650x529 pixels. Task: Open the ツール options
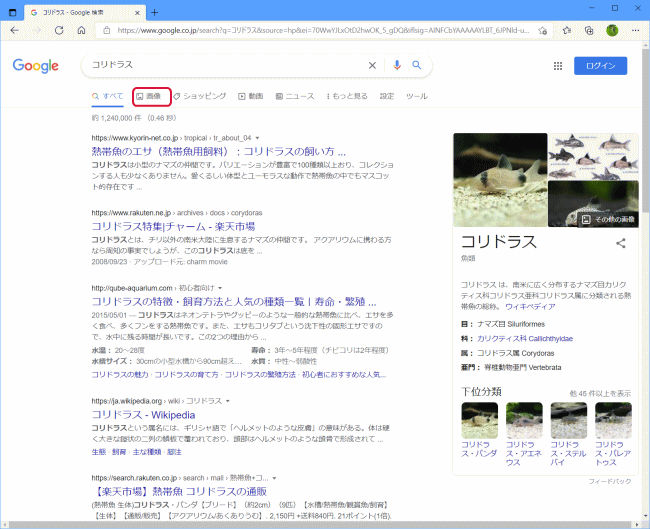tap(417, 96)
